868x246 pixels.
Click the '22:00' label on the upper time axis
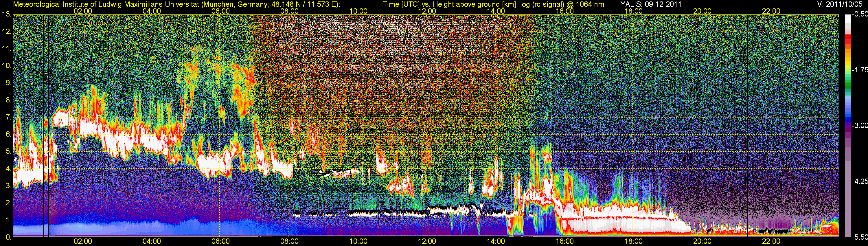[771, 11]
